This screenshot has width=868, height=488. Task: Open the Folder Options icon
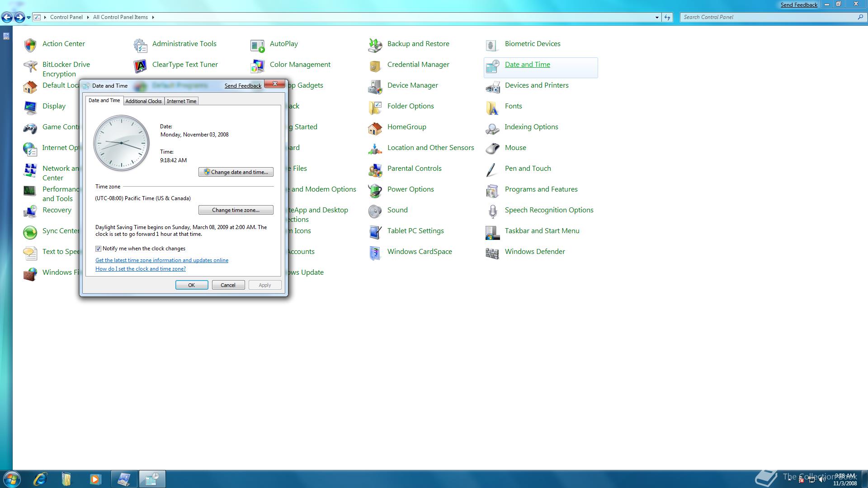(375, 108)
